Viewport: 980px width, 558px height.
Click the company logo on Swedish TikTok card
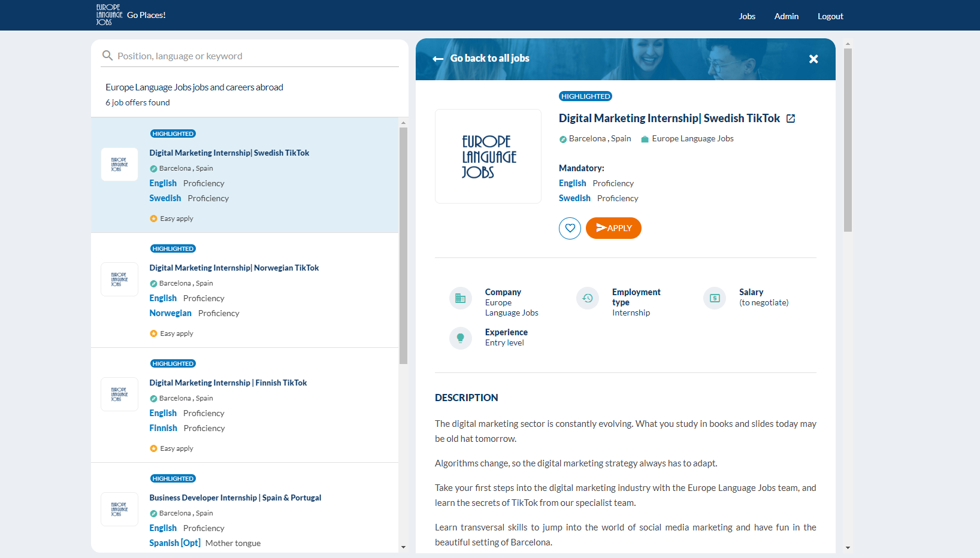pyautogui.click(x=120, y=165)
